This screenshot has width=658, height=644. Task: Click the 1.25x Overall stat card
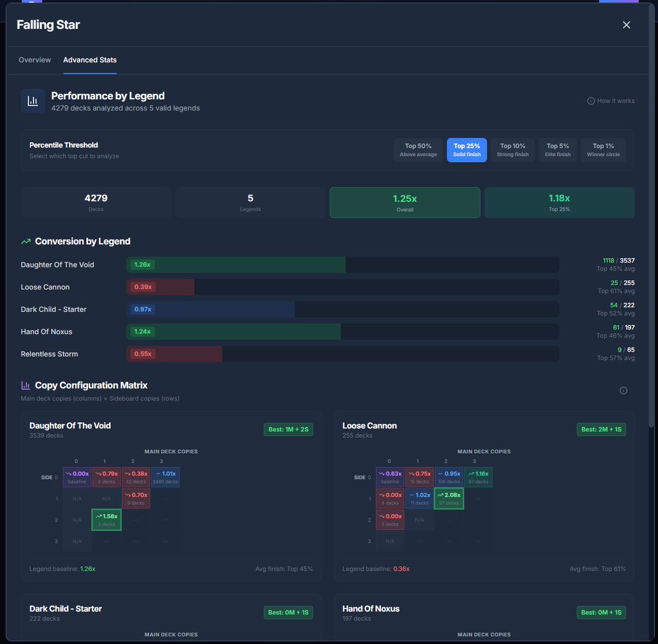[x=405, y=203]
